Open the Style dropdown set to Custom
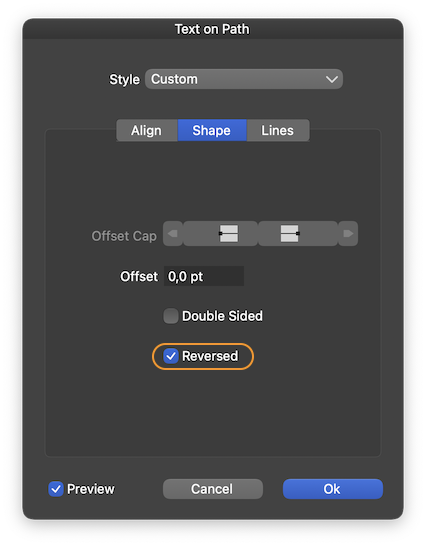Viewport: 426px width, 546px height. (244, 79)
